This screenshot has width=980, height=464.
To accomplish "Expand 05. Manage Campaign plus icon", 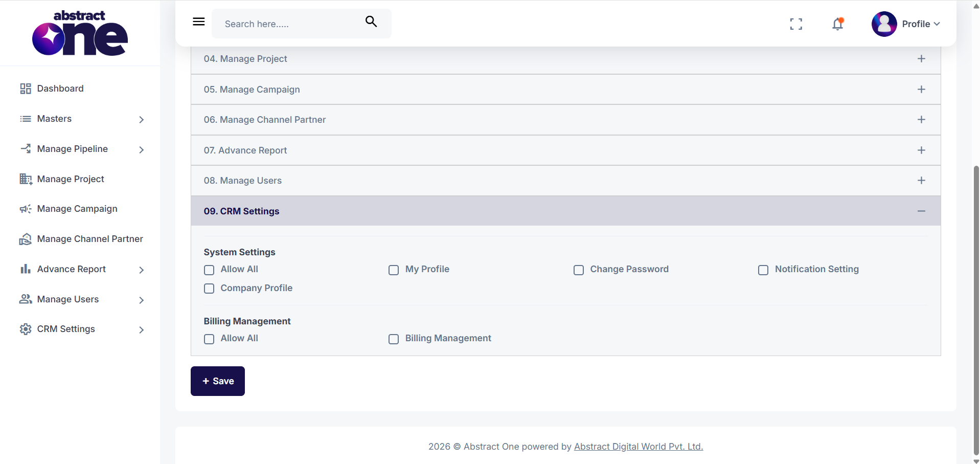I will point(921,90).
